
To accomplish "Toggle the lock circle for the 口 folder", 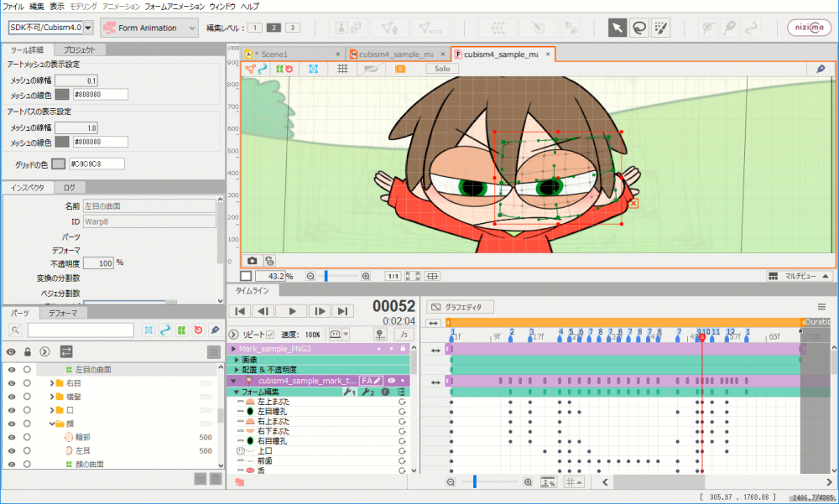I will tap(27, 410).
